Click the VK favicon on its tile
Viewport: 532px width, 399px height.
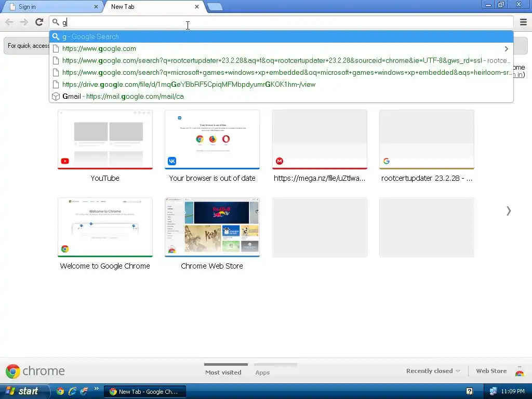point(172,161)
